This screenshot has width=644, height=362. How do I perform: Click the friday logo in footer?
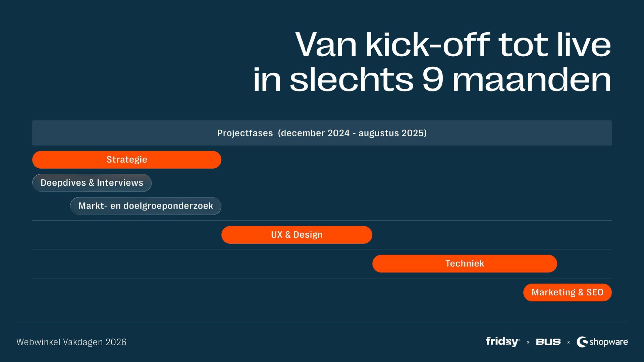point(502,342)
